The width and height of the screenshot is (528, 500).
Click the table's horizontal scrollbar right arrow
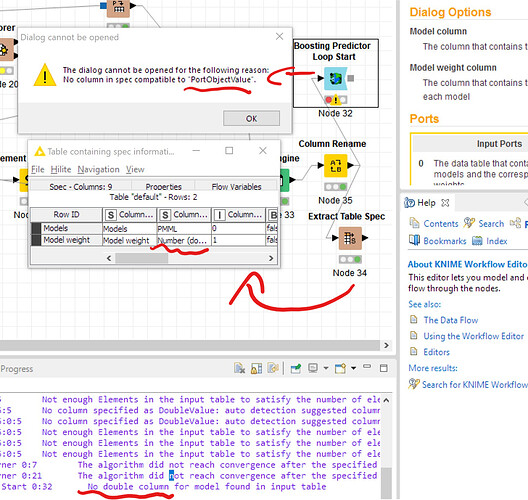pos(271,258)
